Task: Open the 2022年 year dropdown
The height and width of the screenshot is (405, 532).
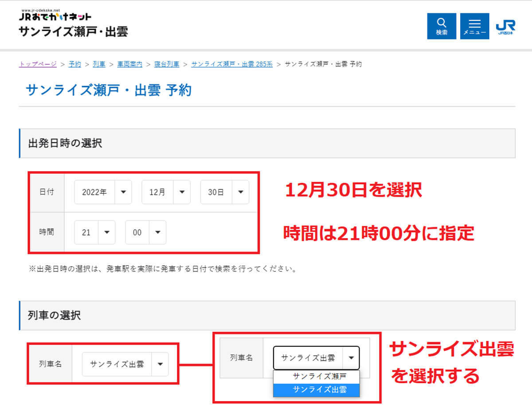Action: point(103,192)
